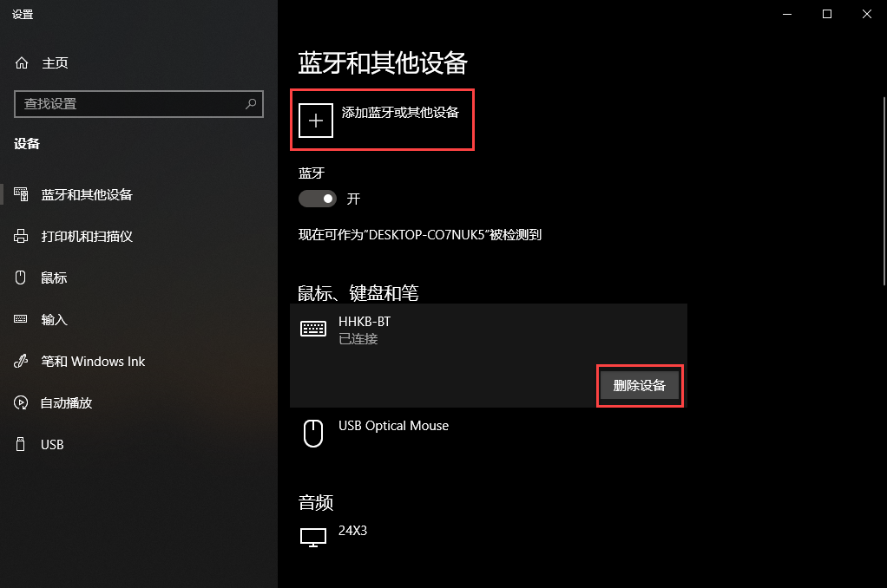Click the 查找设置 search field
This screenshot has height=588, width=887.
(x=139, y=104)
